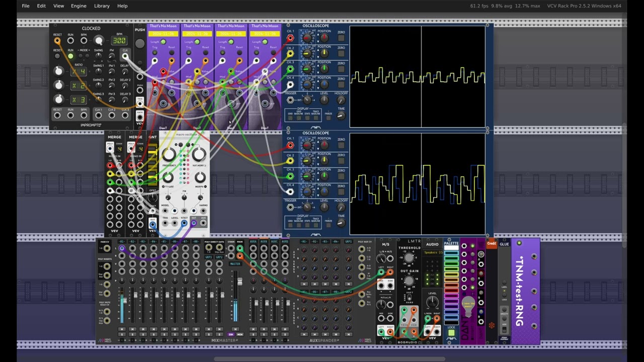The image size is (644, 362).
Task: Click the FREQUENCY knob on Macro Oscillator
Action: coord(169,154)
